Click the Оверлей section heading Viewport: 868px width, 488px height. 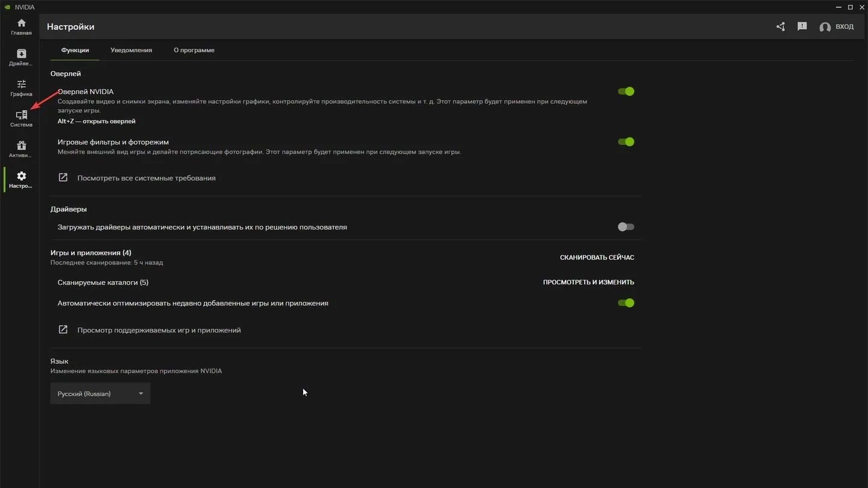tap(66, 74)
